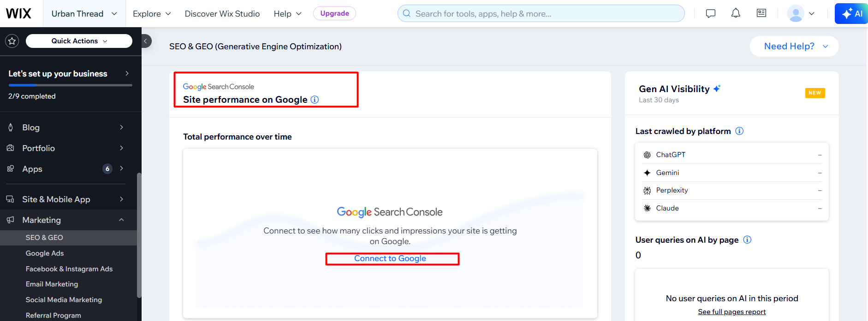The width and height of the screenshot is (868, 321).
Task: Open the Need Help? dropdown
Action: pos(794,46)
